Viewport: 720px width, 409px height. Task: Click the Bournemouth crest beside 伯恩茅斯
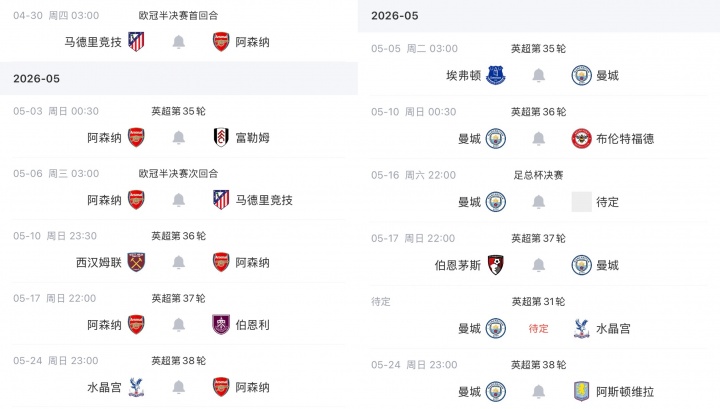coord(496,265)
